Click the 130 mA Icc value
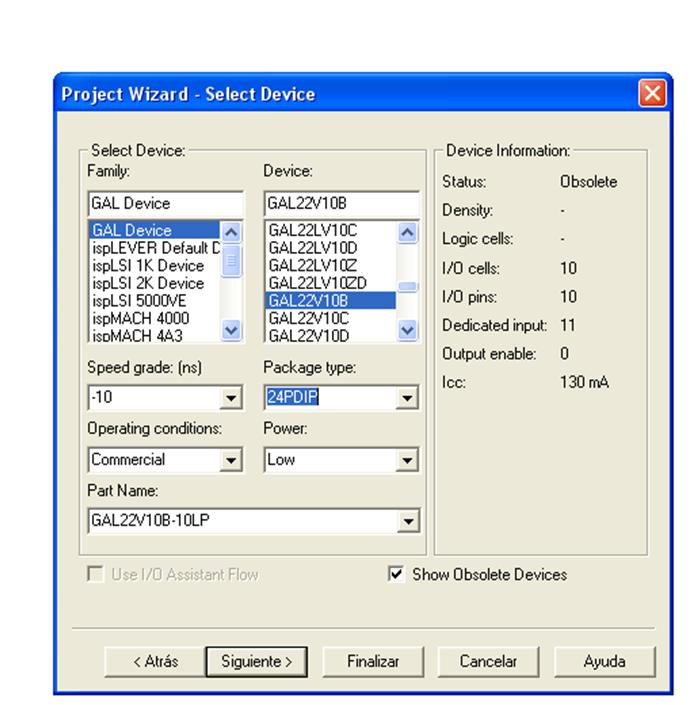The height and width of the screenshot is (705, 693). 585,382
